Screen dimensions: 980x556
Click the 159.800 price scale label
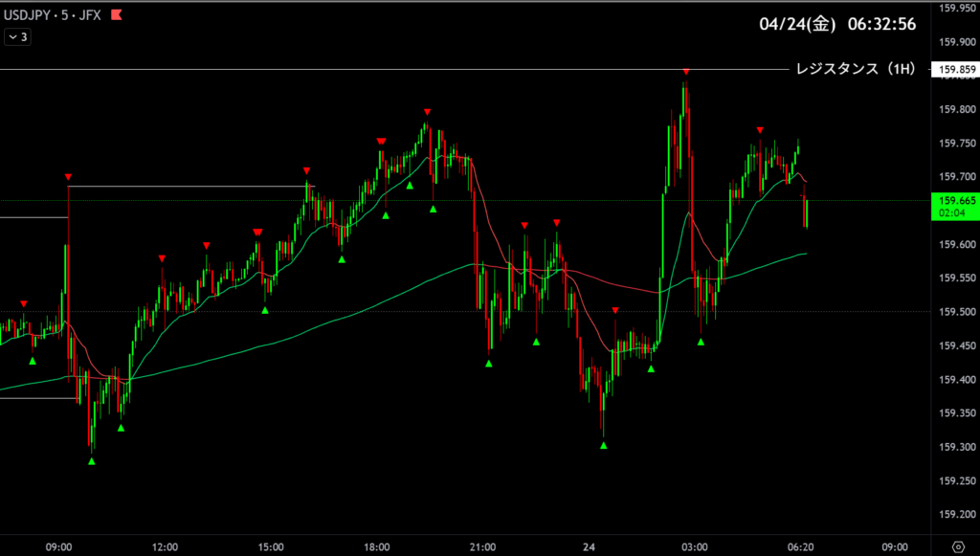(x=956, y=109)
